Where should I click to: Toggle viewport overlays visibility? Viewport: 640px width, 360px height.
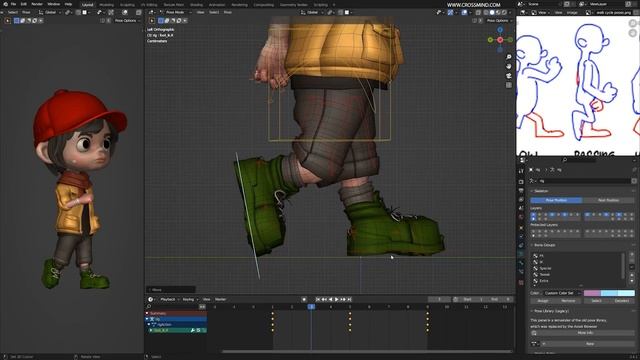pyautogui.click(x=464, y=13)
